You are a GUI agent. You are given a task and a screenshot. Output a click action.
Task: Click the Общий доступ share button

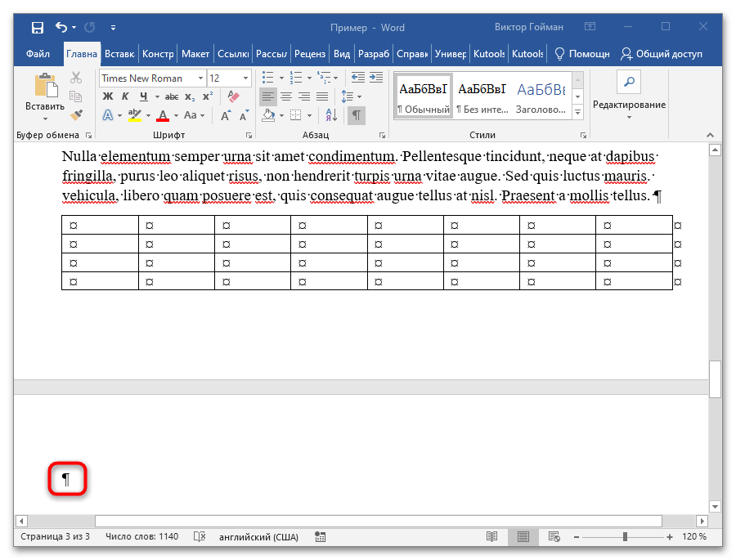pyautogui.click(x=662, y=54)
